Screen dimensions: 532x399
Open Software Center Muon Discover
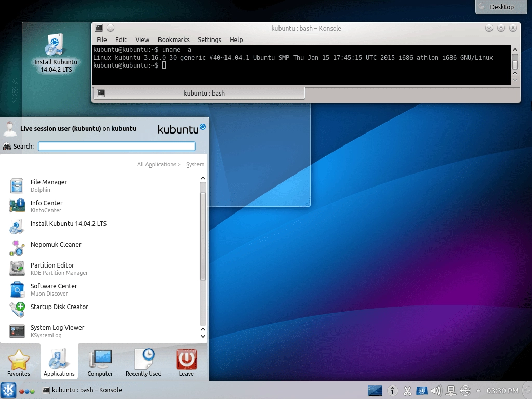pyautogui.click(x=102, y=289)
